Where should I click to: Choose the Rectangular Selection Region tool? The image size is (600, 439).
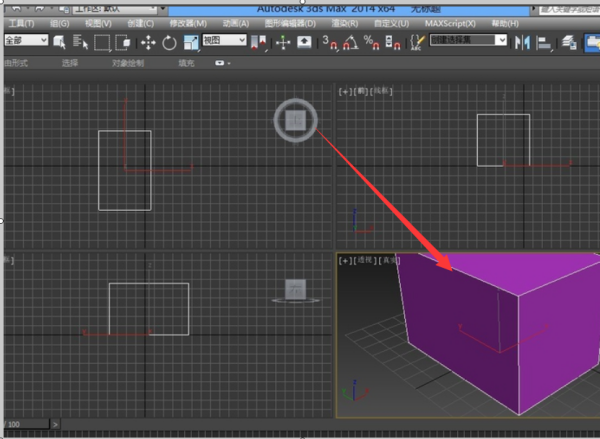pos(102,42)
